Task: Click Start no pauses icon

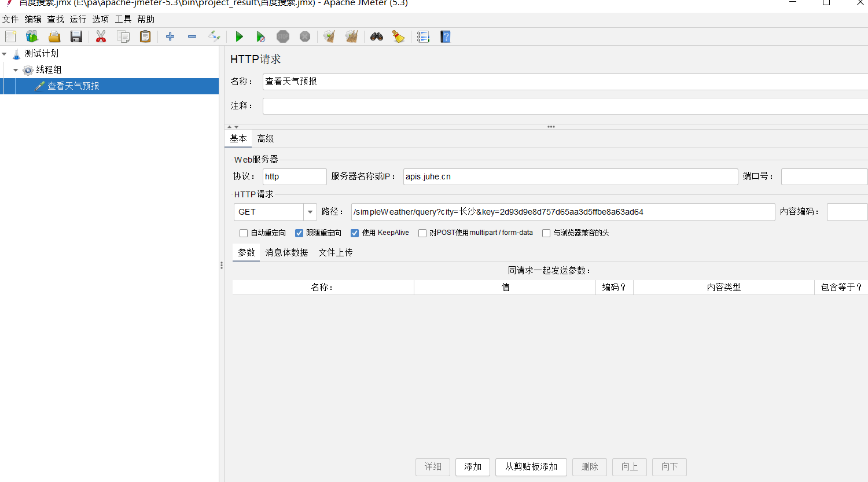Action: pyautogui.click(x=260, y=37)
